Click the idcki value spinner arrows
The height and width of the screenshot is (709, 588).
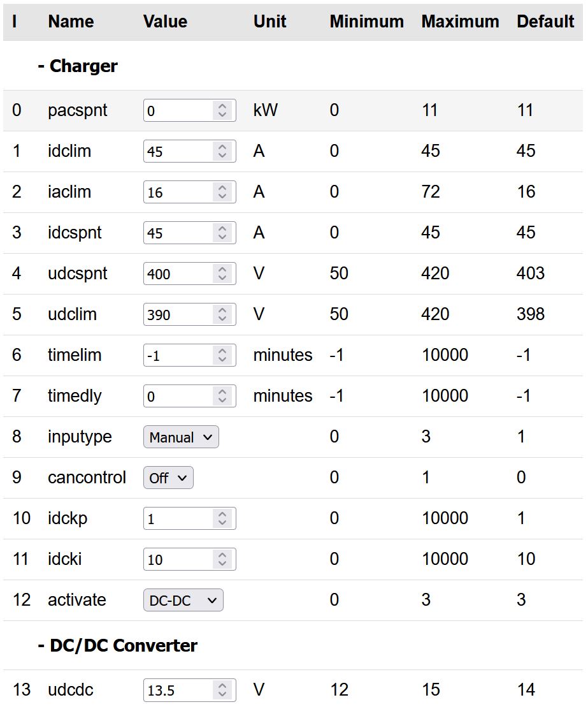point(222,559)
